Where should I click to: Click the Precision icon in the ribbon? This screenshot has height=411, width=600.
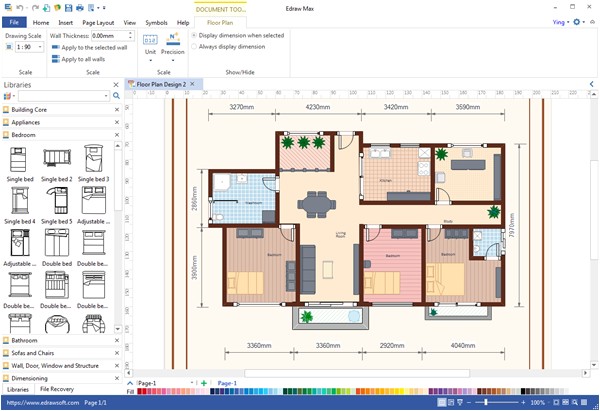click(x=173, y=40)
